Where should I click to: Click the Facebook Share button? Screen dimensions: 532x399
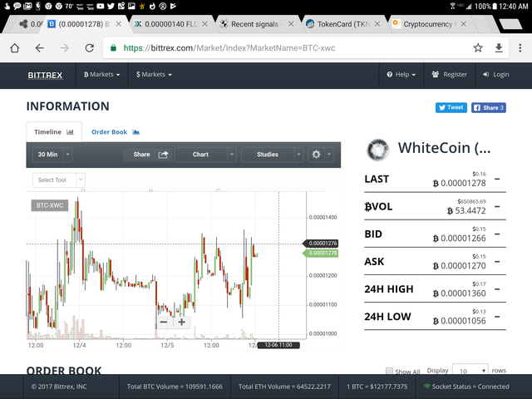(x=489, y=107)
